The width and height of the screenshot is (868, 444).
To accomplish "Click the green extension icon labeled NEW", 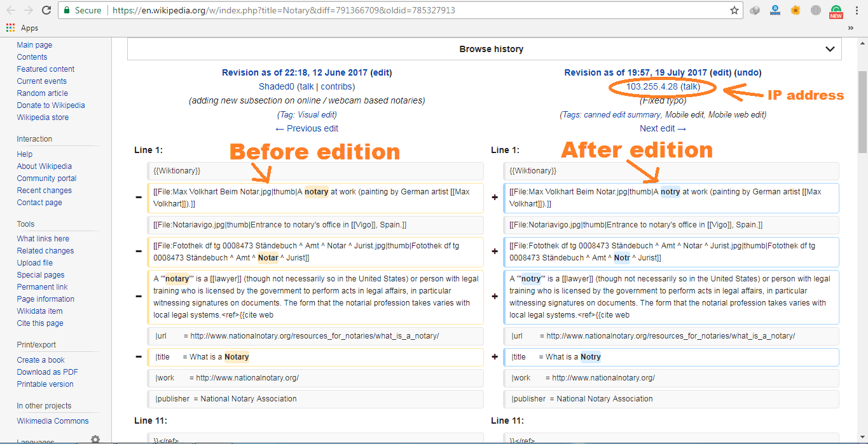I will 836,11.
